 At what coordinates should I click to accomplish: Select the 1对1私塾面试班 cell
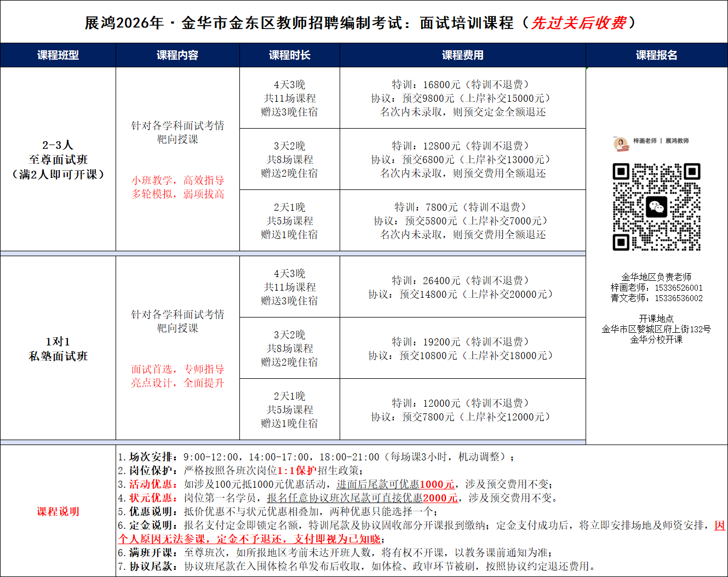pyautogui.click(x=58, y=349)
